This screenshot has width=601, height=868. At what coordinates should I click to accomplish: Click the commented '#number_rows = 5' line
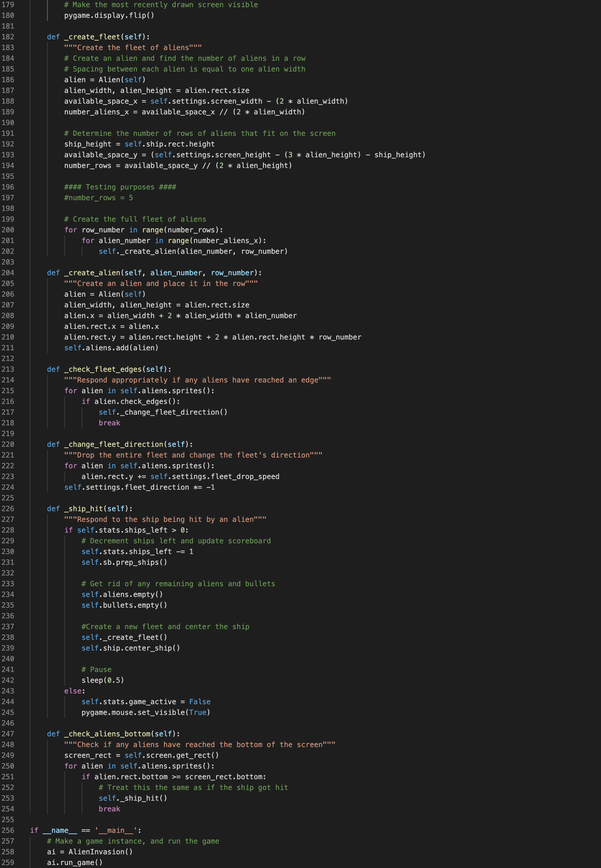coord(99,198)
